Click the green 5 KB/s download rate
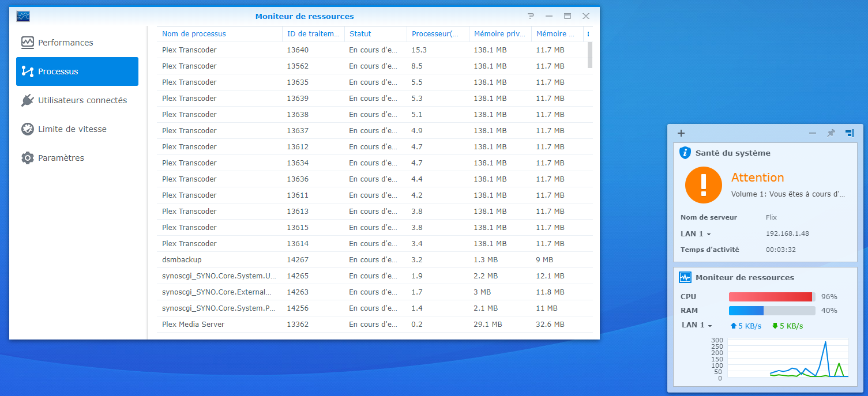 click(x=787, y=326)
